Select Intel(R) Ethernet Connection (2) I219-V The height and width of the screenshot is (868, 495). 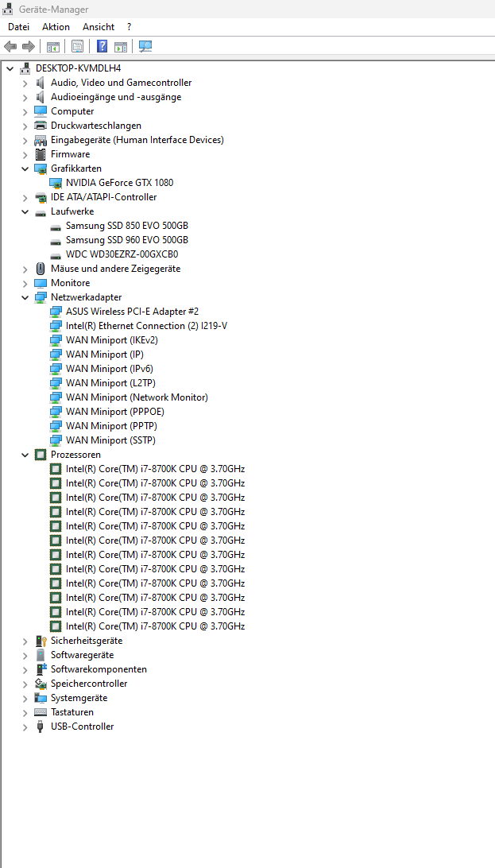point(146,326)
